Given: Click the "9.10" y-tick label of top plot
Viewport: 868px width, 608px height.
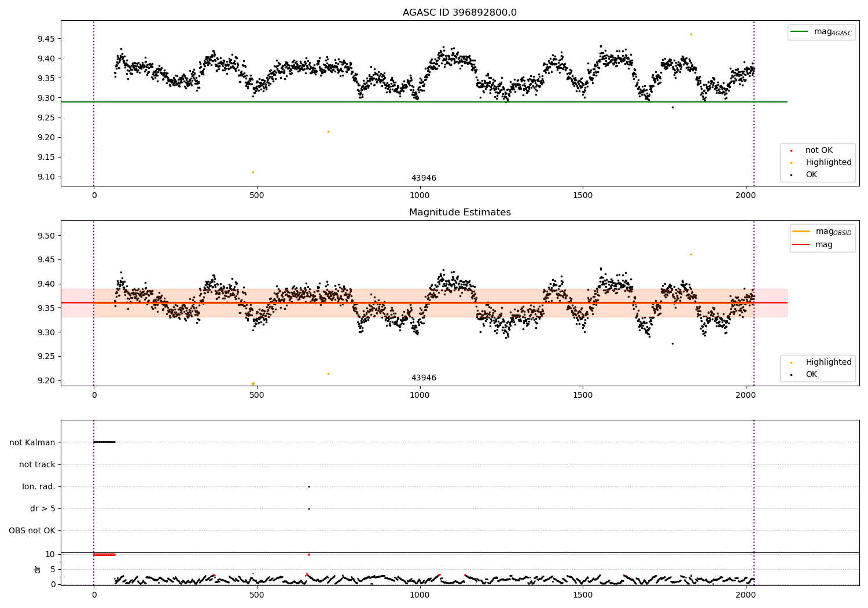Looking at the screenshot, I should coord(46,177).
